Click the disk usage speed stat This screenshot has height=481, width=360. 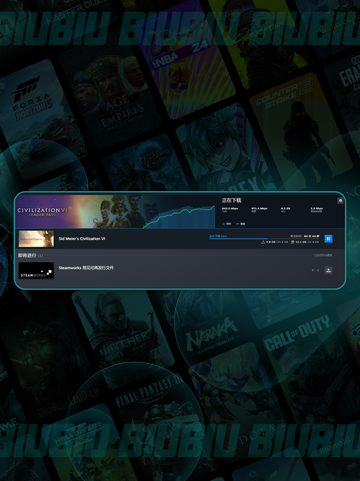pyautogui.click(x=317, y=210)
